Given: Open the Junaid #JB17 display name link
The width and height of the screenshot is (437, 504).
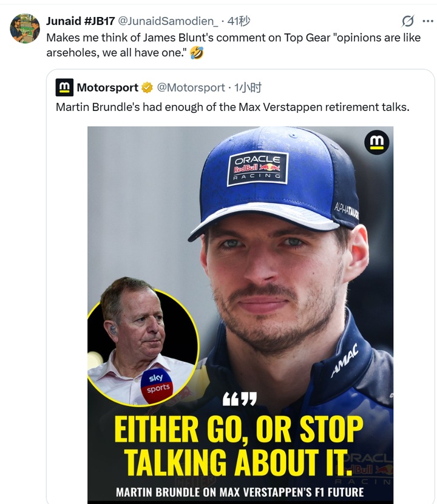Looking at the screenshot, I should (x=81, y=21).
